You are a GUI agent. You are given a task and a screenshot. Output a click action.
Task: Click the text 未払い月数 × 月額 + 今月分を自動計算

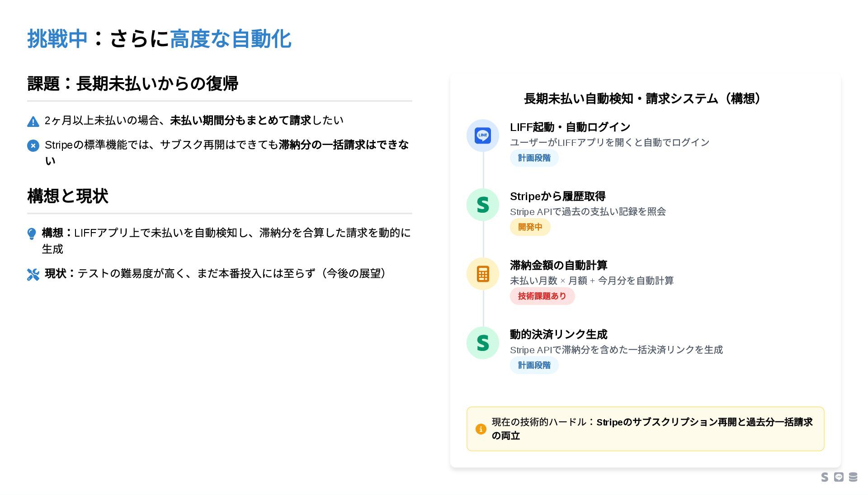tap(592, 281)
